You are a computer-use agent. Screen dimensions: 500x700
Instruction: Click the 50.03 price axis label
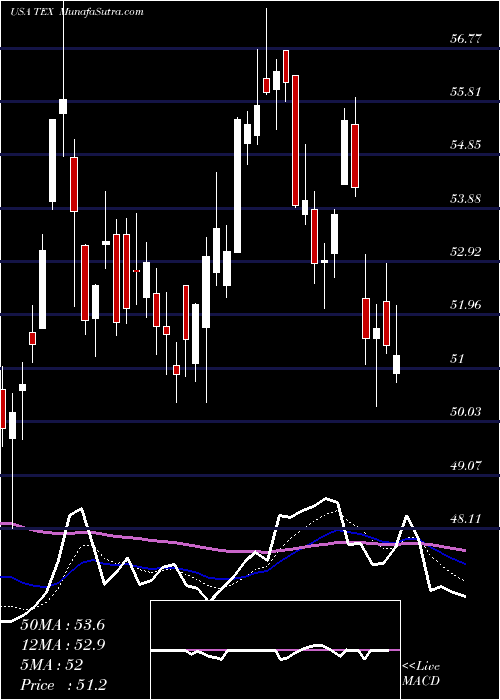(466, 412)
